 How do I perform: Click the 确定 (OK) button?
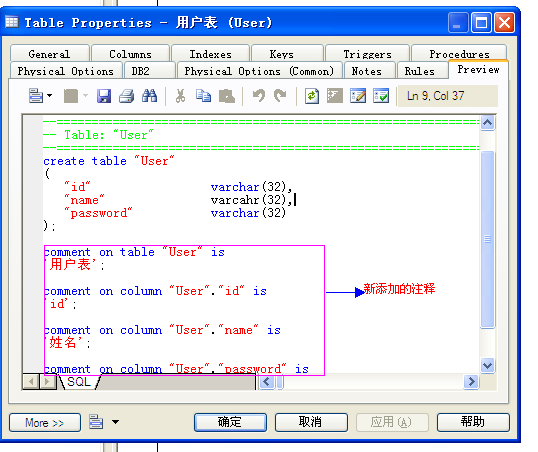click(x=230, y=422)
